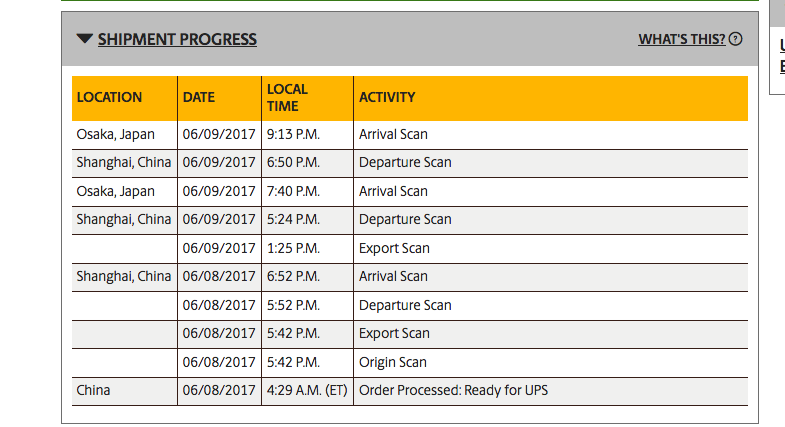This screenshot has height=427, width=785.
Task: Select the Osaka, Japan 9:13 P.M. row location
Action: (116, 135)
